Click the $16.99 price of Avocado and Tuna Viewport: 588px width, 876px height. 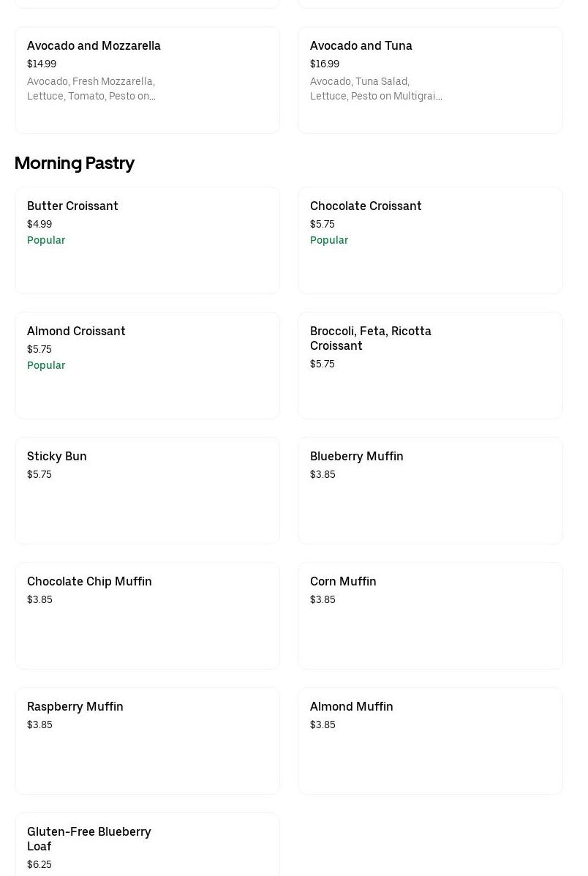[x=325, y=64]
